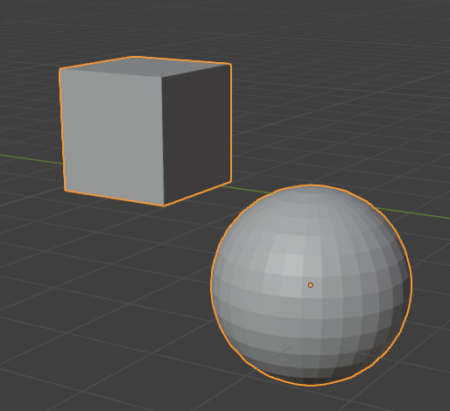Click the cube's bottom-left front corner
450x411 pixels.
[65, 190]
